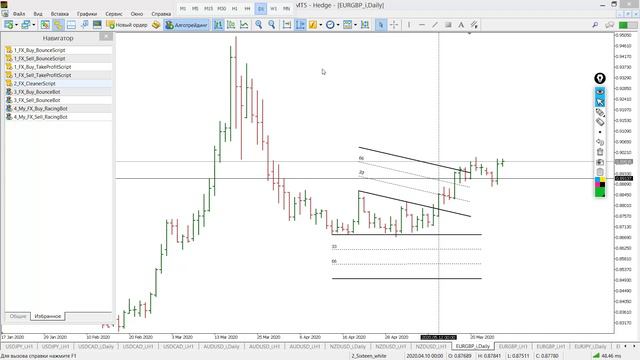Switch chart to candlestick view
The width and height of the screenshot is (640, 360).
[x=231, y=25]
